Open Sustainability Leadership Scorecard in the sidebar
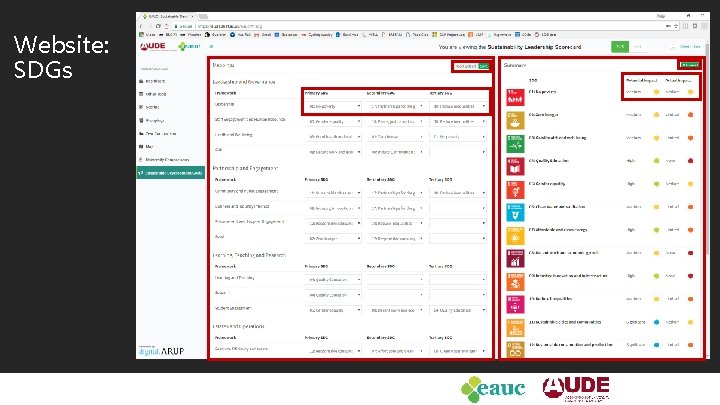720x405 pixels. pyautogui.click(x=170, y=173)
